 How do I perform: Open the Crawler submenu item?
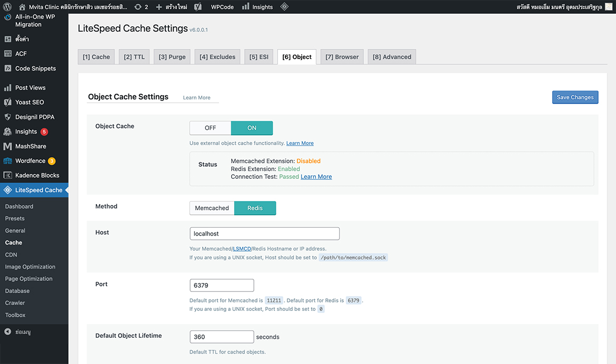[15, 303]
